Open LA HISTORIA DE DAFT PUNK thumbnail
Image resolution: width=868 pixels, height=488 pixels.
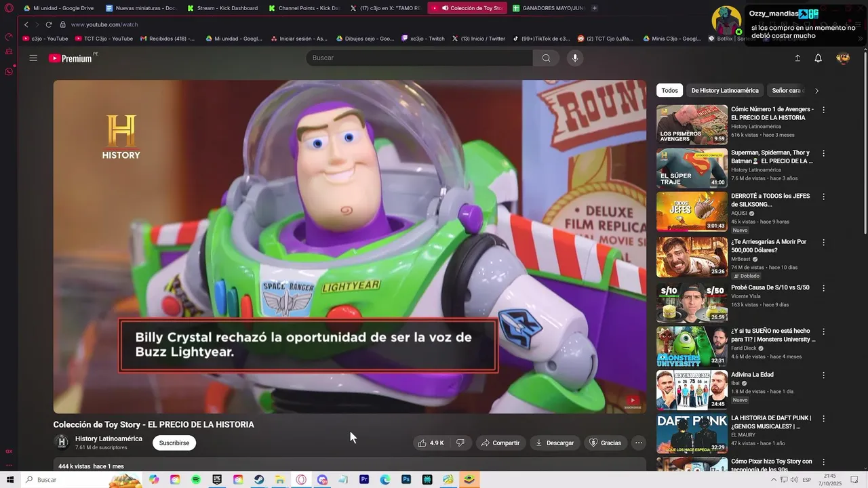[692, 434]
